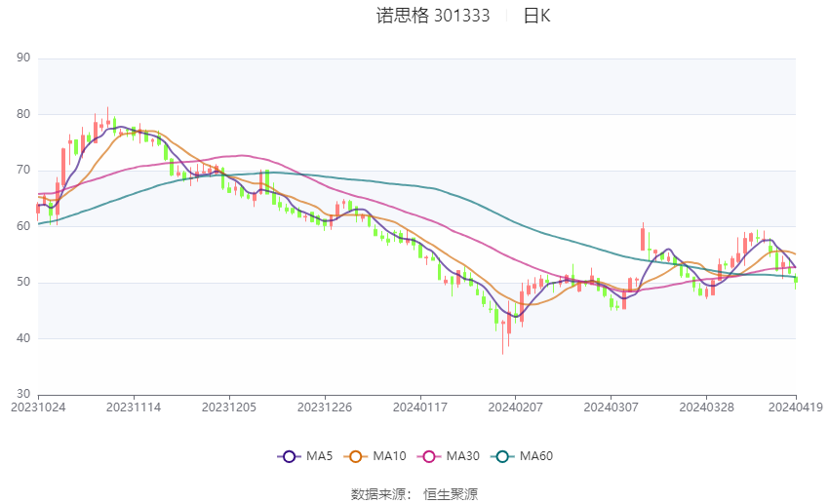This screenshot has width=829, height=504.
Task: Toggle the MA30 pink legend icon
Action: (429, 456)
